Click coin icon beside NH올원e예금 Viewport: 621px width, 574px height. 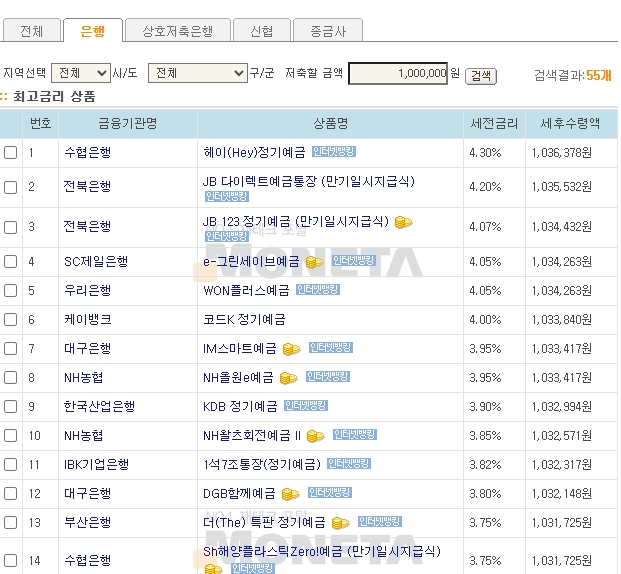point(288,378)
